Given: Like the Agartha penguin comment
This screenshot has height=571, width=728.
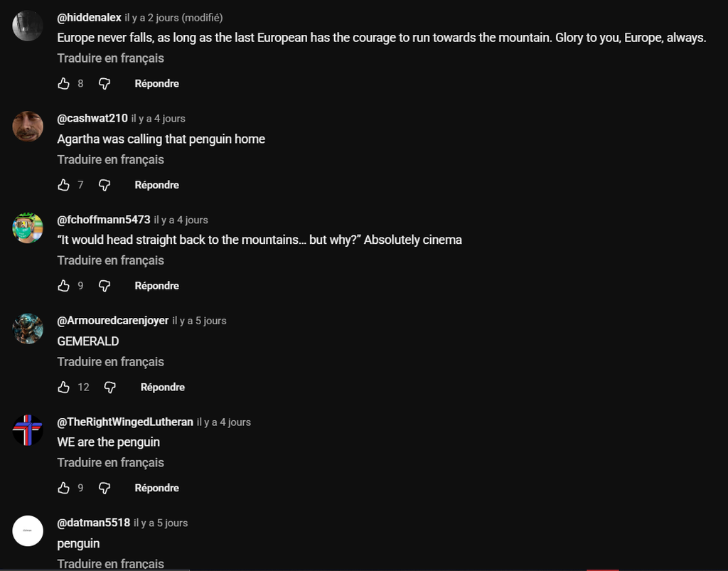Looking at the screenshot, I should (64, 185).
